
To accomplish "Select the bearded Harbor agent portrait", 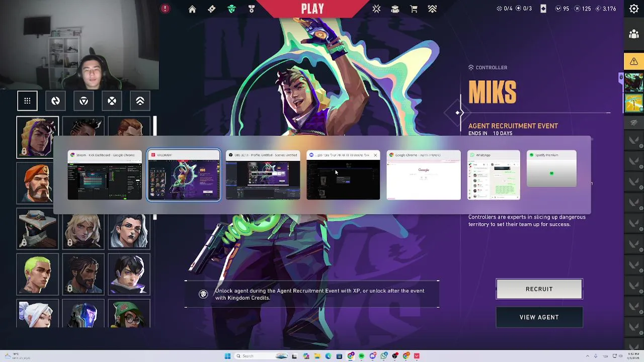I will click(x=83, y=274).
